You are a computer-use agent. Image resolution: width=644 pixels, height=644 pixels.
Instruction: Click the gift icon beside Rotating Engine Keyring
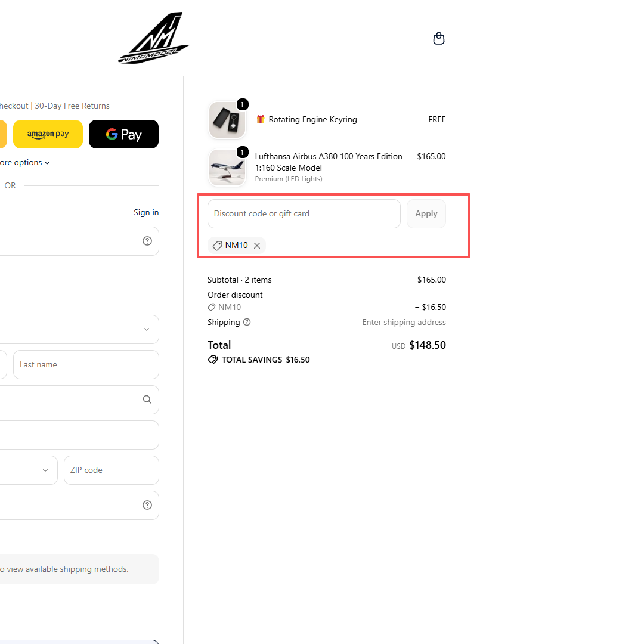pyautogui.click(x=261, y=119)
